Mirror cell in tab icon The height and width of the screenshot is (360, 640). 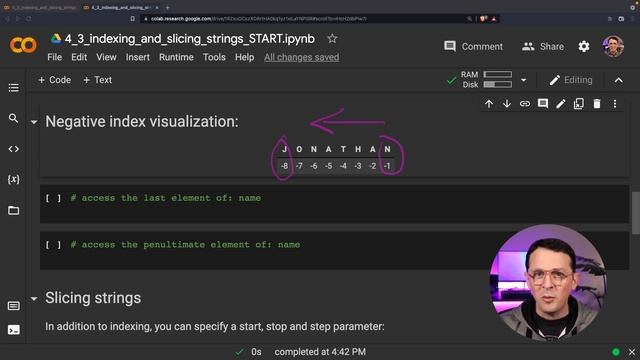[x=579, y=104]
